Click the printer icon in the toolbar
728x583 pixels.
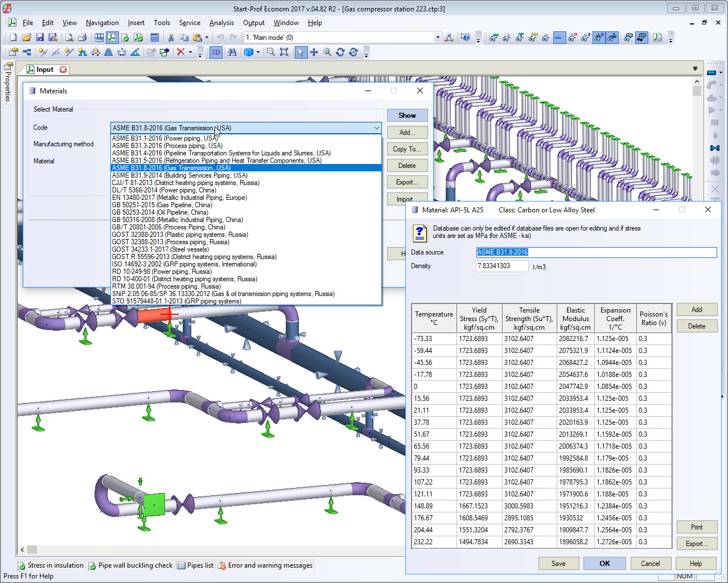pyautogui.click(x=83, y=38)
